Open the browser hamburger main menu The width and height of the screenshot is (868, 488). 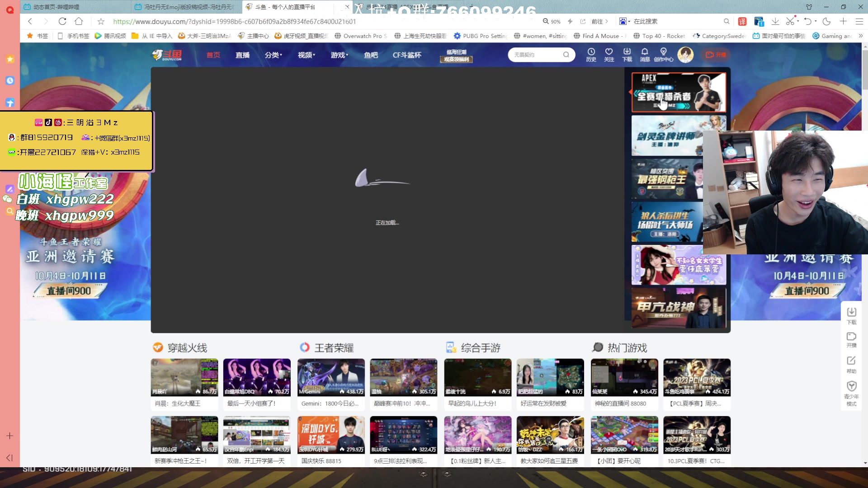coord(859,21)
